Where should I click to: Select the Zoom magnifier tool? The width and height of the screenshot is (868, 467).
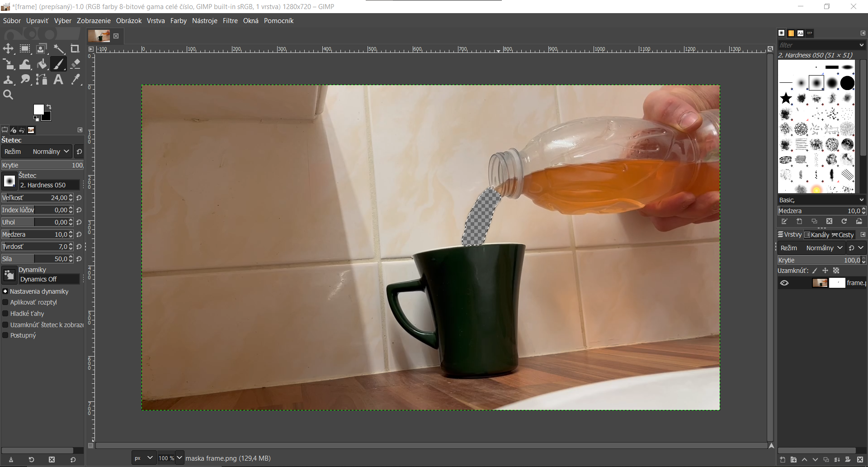8,95
